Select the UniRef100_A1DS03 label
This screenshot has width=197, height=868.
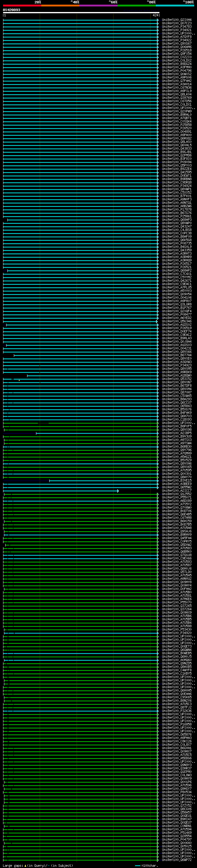click(x=177, y=345)
